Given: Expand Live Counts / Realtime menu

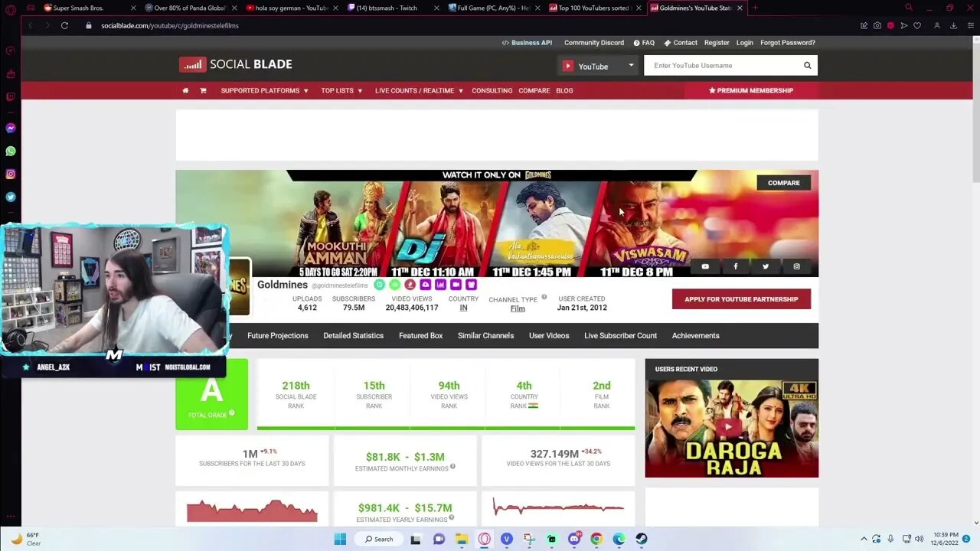Looking at the screenshot, I should click(419, 90).
